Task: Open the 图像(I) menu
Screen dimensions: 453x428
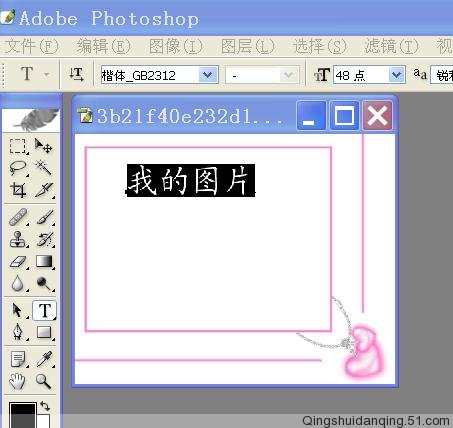Action: [x=176, y=46]
